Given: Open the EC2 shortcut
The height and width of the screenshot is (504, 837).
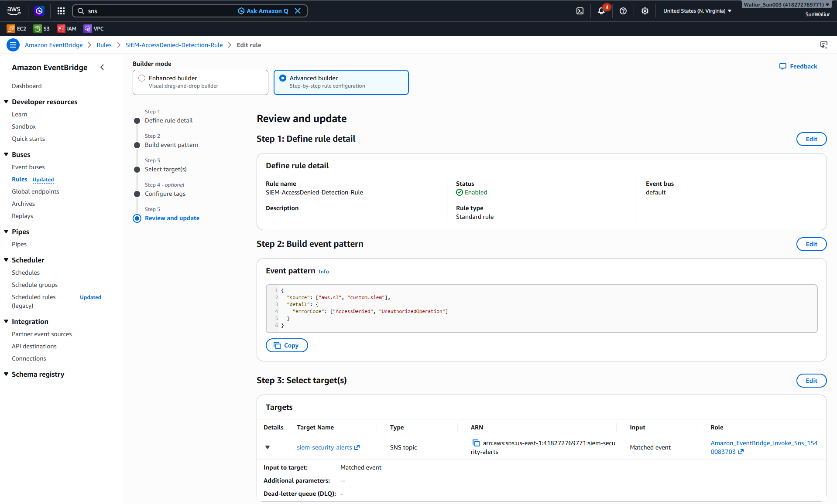Looking at the screenshot, I should pyautogui.click(x=17, y=29).
